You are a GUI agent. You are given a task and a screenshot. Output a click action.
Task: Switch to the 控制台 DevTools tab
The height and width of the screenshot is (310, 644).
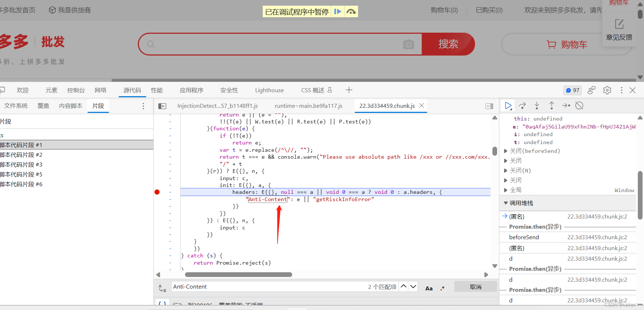pyautogui.click(x=76, y=90)
